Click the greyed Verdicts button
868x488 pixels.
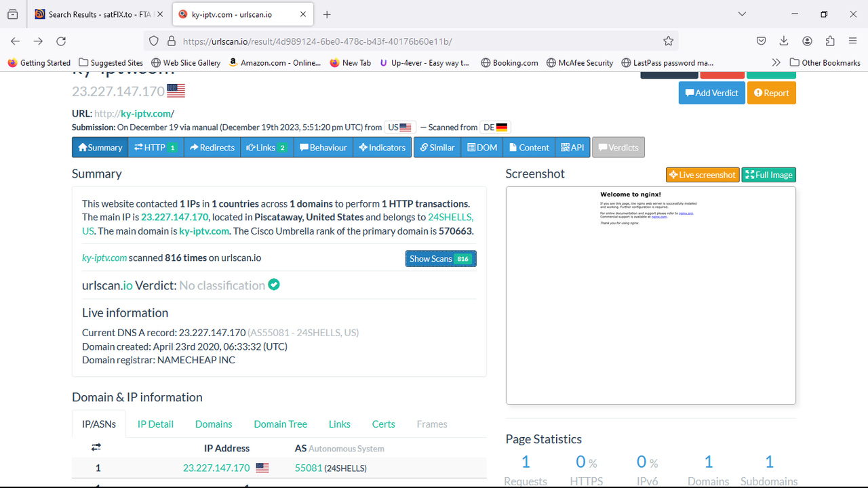[618, 147]
